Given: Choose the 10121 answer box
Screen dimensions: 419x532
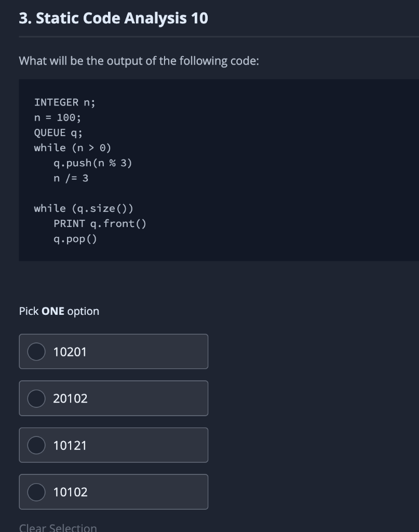Looking at the screenshot, I should tap(113, 445).
